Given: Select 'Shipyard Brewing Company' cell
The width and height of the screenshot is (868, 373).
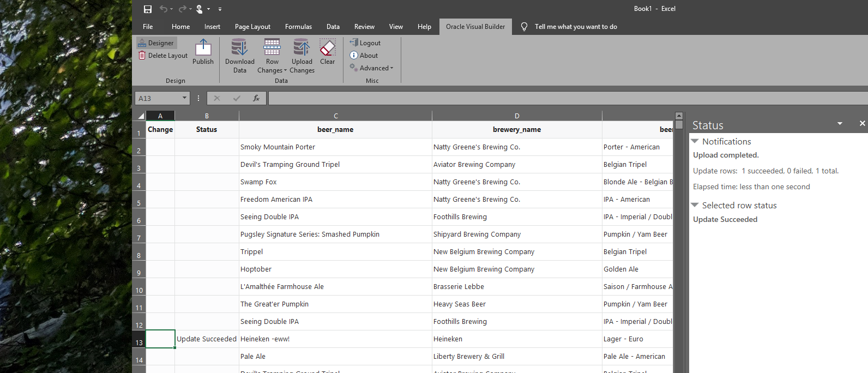Looking at the screenshot, I should pyautogui.click(x=517, y=234).
